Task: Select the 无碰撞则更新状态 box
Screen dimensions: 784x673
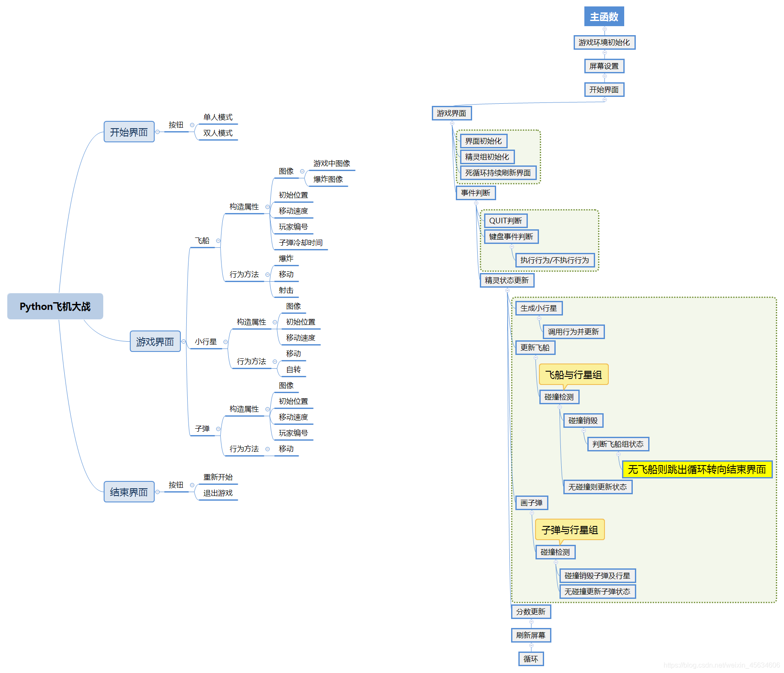Action: [x=598, y=487]
